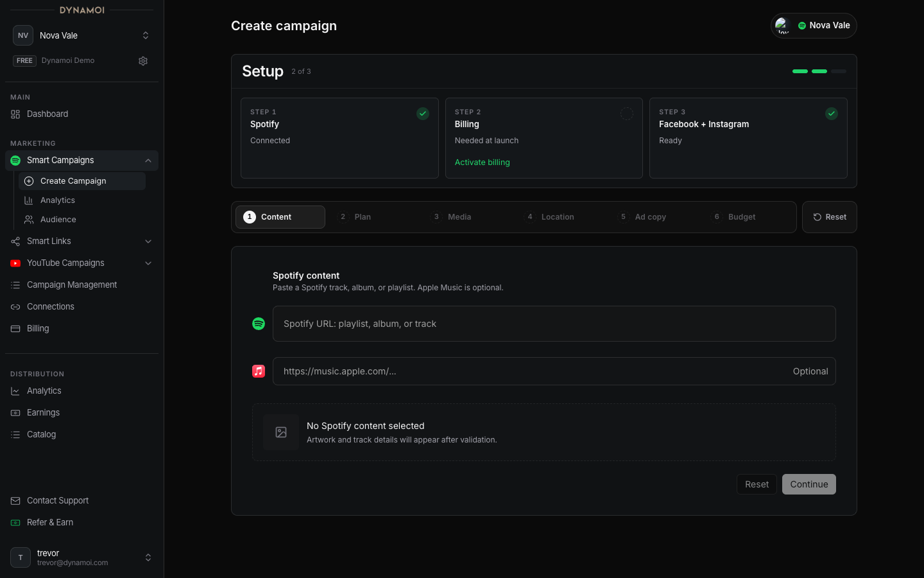Open Campaign Management page

[x=81, y=285]
